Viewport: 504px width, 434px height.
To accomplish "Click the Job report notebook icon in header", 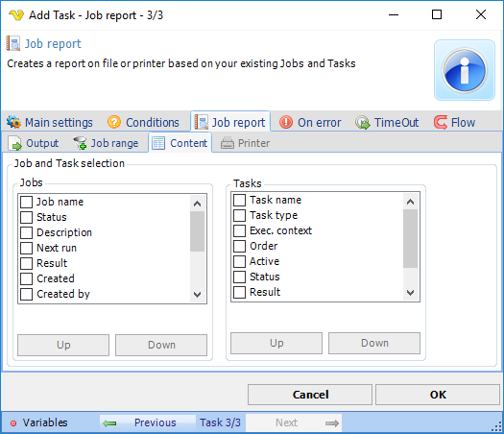I will (x=13, y=43).
